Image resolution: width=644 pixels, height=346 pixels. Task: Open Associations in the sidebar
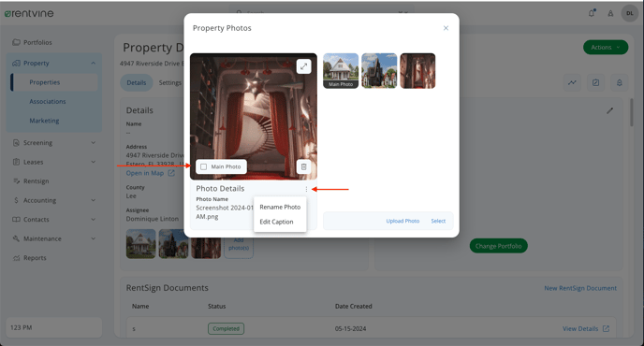click(48, 101)
